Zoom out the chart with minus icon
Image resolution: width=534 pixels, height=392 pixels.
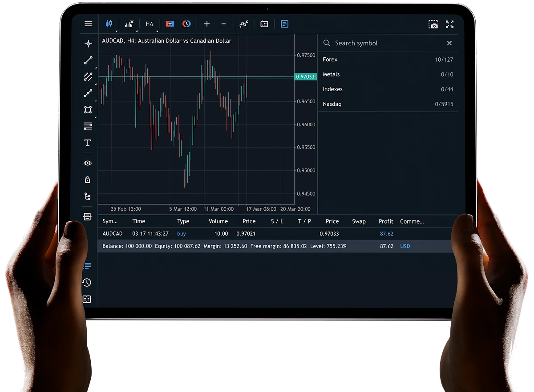point(223,24)
